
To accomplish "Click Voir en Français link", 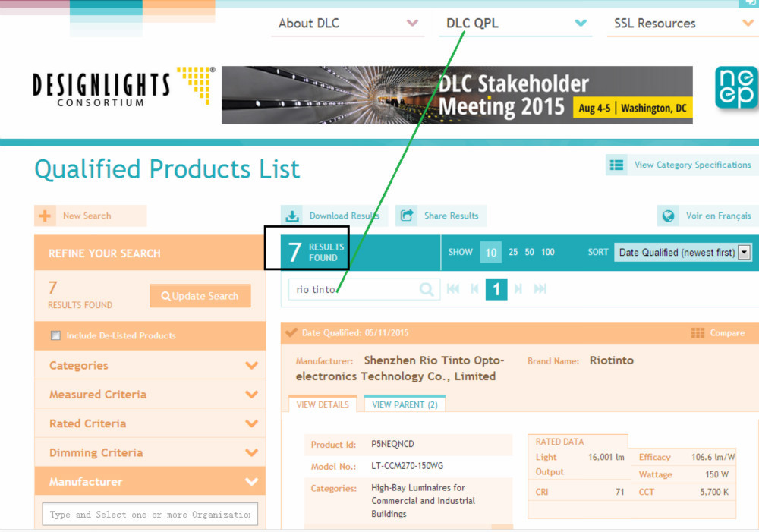I will (718, 216).
